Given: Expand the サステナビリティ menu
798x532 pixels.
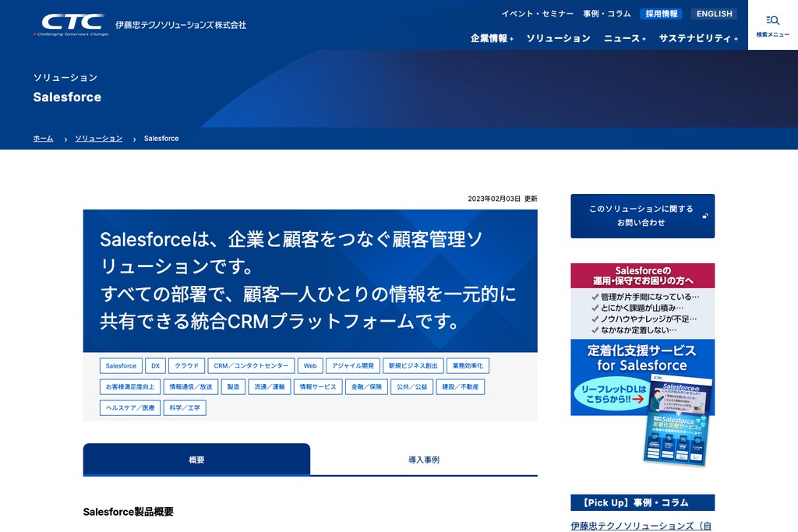Looking at the screenshot, I should click(x=698, y=38).
